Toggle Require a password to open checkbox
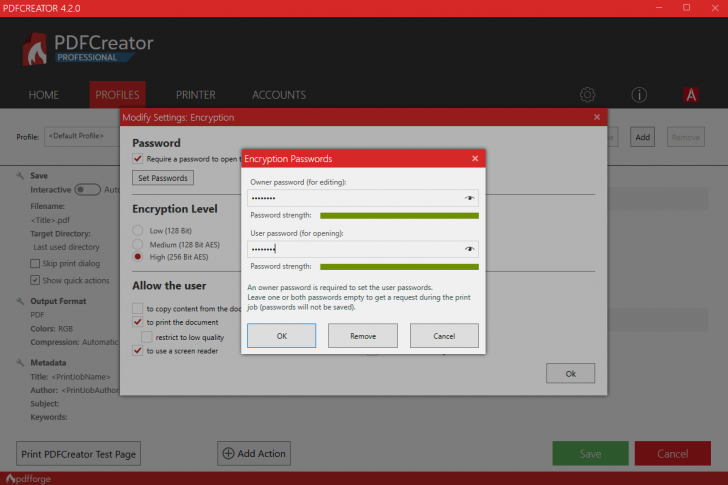Screen dimensions: 728x485 (x=137, y=159)
